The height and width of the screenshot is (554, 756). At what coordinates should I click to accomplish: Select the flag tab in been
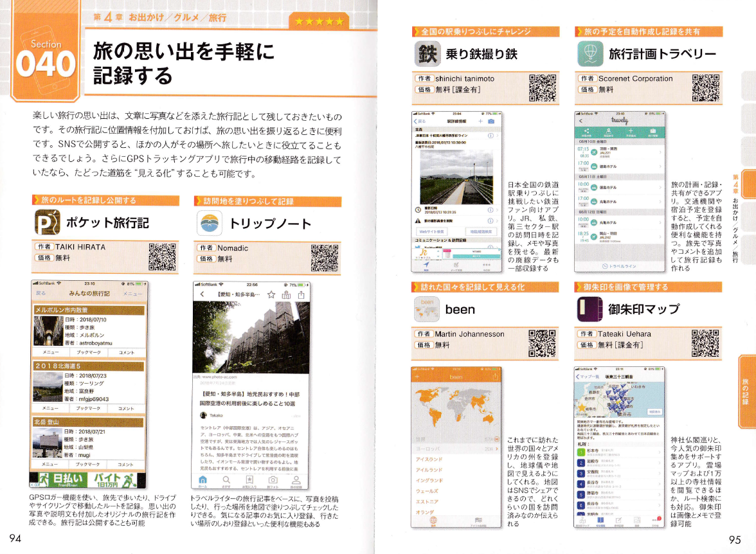(478, 521)
